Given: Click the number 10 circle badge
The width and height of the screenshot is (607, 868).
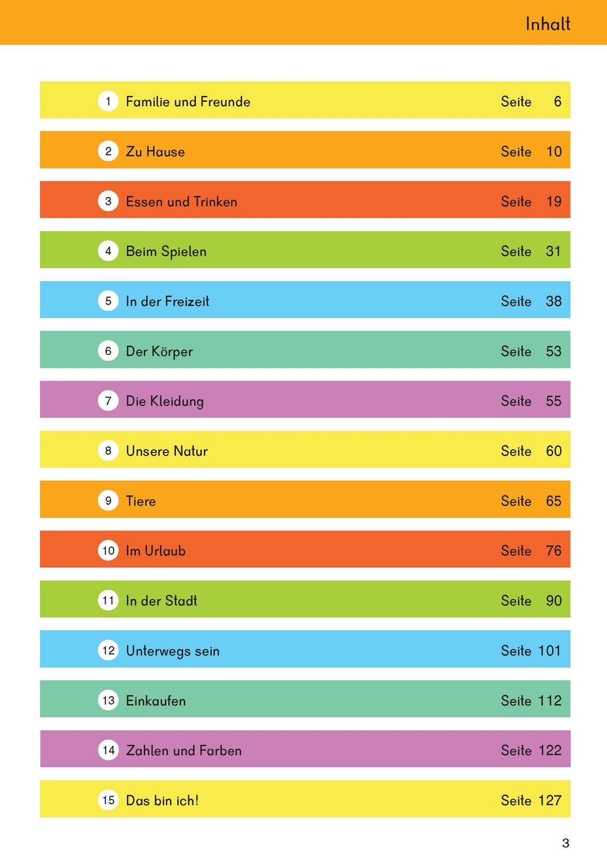Looking at the screenshot, I should pos(108,551).
